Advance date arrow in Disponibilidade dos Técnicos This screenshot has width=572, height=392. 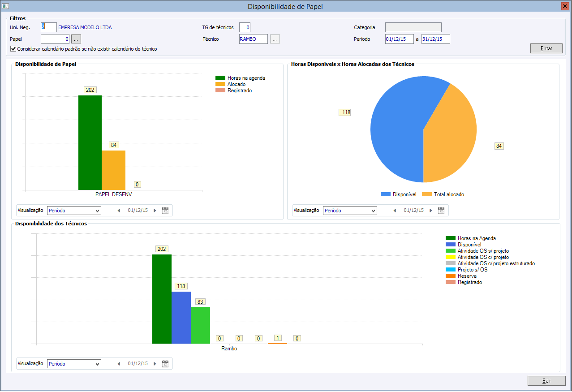(x=155, y=364)
